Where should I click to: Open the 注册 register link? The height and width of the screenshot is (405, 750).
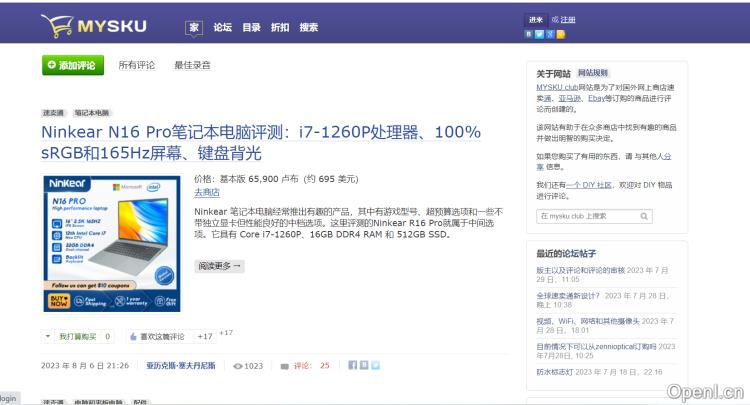click(568, 20)
